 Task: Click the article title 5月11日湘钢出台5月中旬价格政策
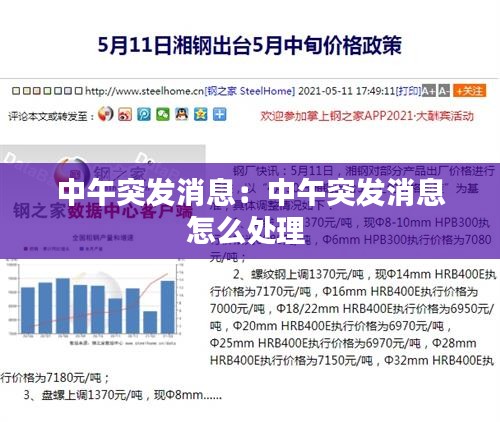pyautogui.click(x=249, y=45)
